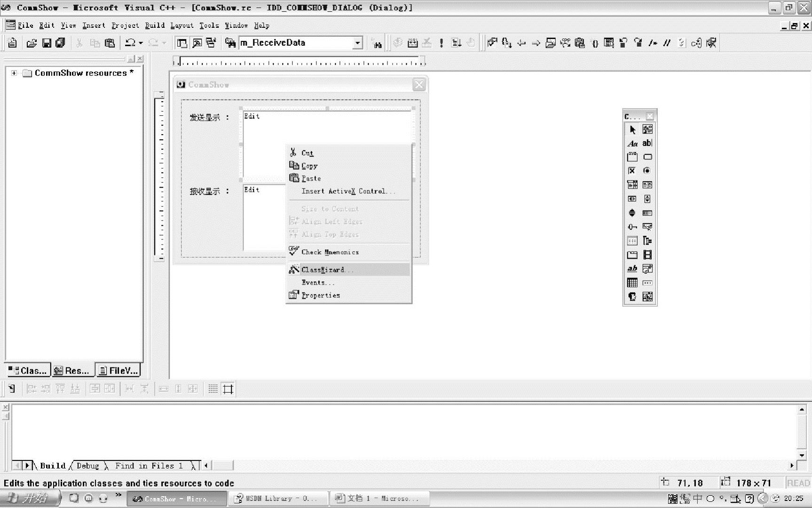Pick the Rich Edit control tool
812x508 pixels.
point(632,269)
